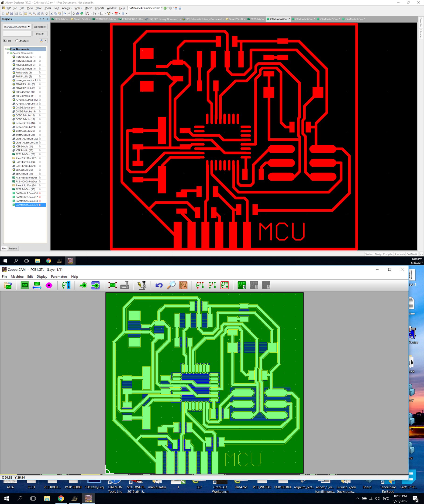The image size is (424, 504).
Task: Click the green track-and-drill alignment icon in CopperCAM
Action: click(66, 285)
